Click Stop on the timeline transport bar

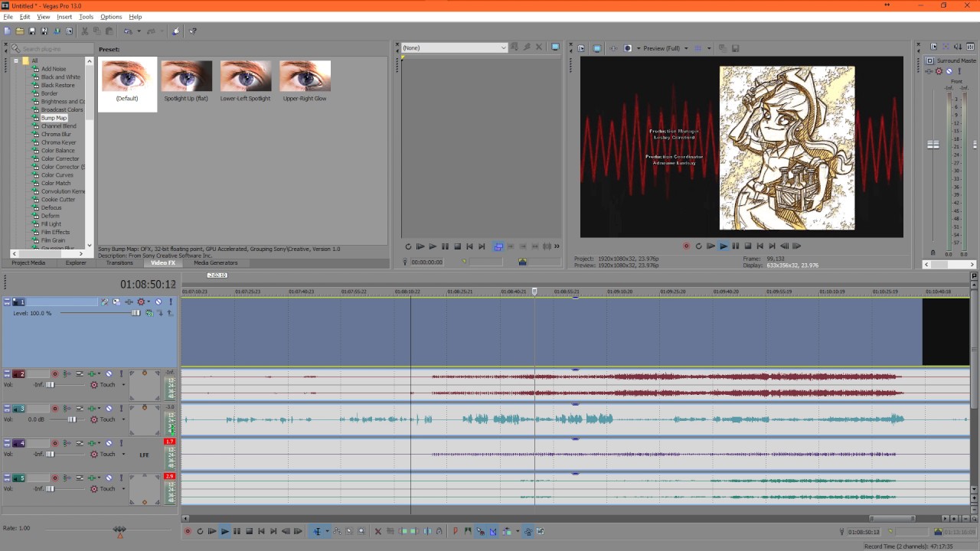pyautogui.click(x=249, y=531)
